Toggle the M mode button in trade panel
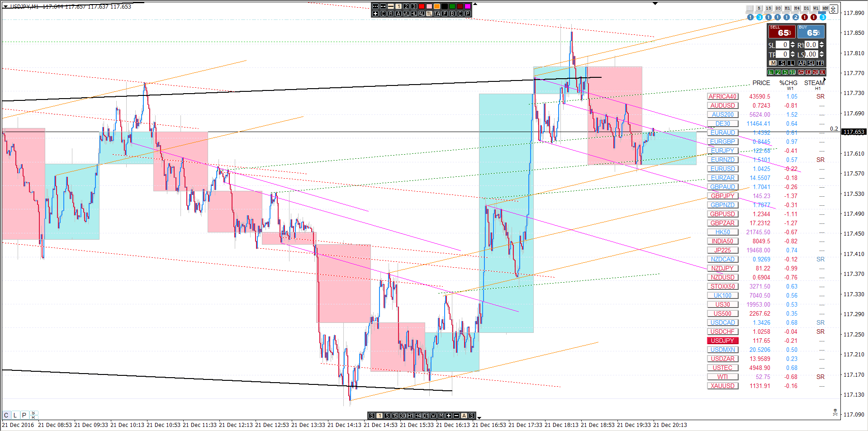This screenshot has height=431, width=868. [773, 63]
